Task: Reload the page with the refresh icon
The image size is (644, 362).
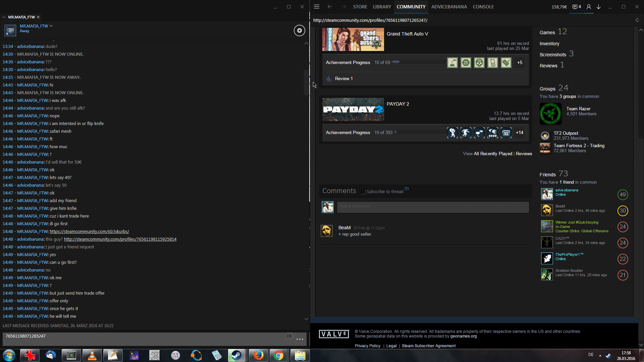Action: point(637,20)
